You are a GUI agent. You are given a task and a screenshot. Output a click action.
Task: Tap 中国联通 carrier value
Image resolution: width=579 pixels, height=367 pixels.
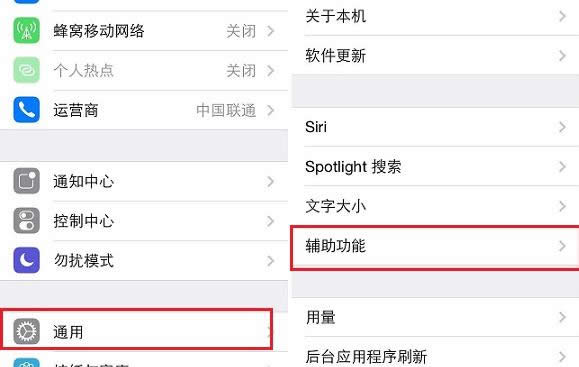click(x=226, y=110)
